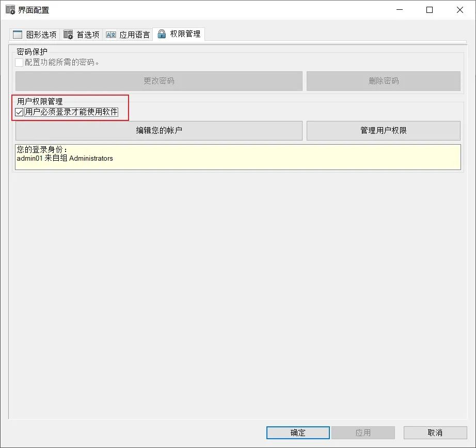Image resolution: width=476 pixels, height=448 pixels.
Task: Click the minimize button of the dialog
Action: tap(400, 9)
